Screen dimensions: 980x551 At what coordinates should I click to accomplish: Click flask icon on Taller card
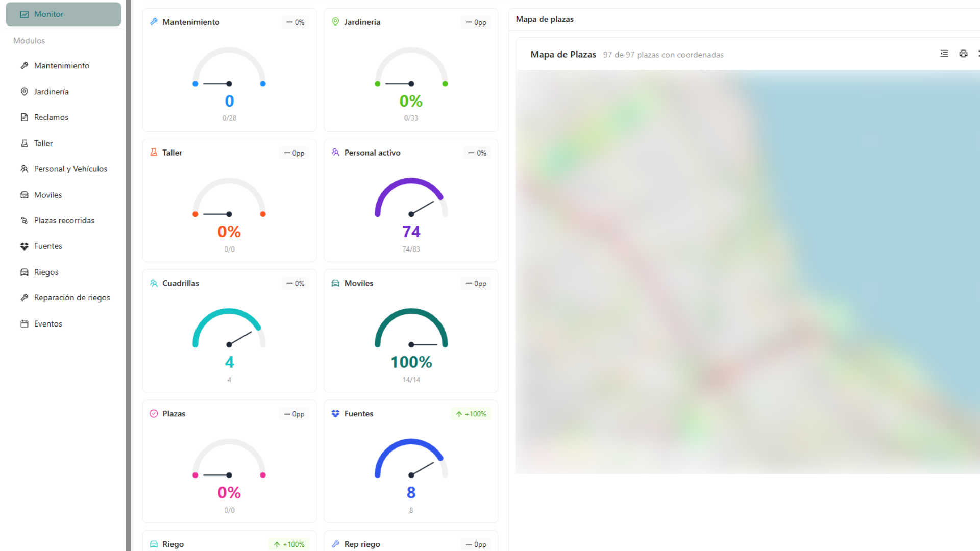(x=154, y=152)
